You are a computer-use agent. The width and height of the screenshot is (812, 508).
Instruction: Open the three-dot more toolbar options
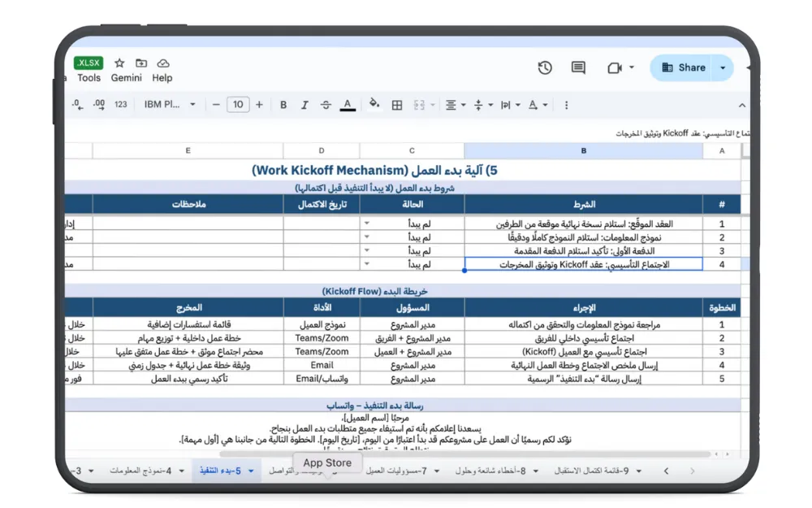click(566, 105)
